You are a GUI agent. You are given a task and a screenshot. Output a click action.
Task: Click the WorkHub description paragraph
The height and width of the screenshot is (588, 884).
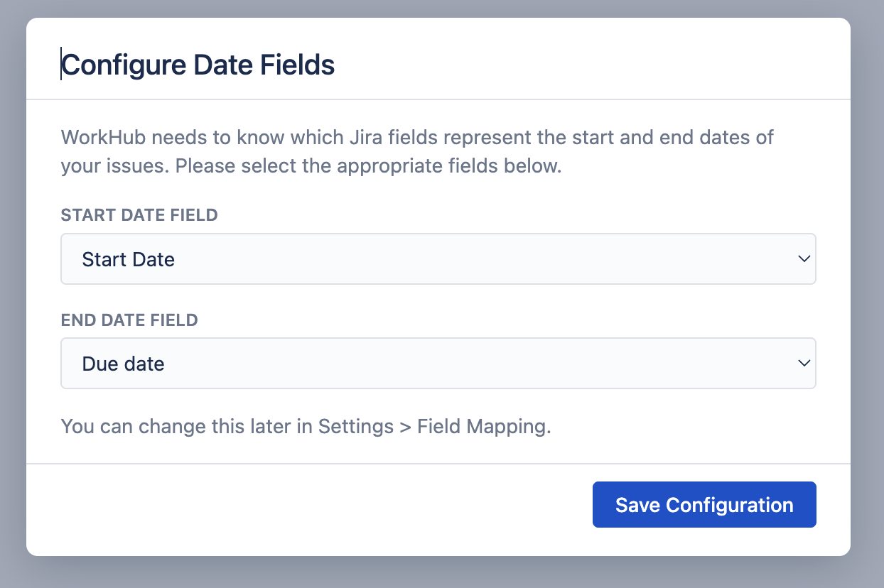[x=417, y=151]
